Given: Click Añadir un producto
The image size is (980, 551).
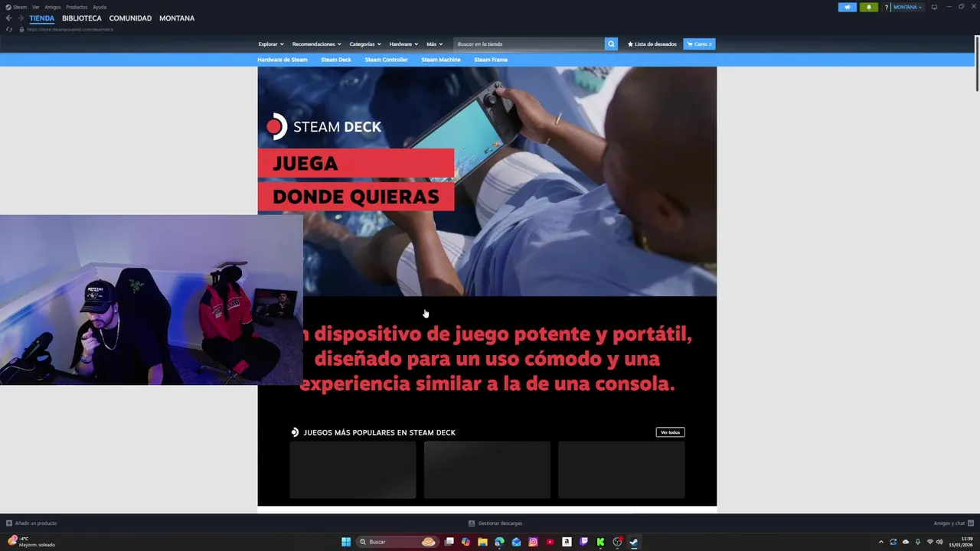Looking at the screenshot, I should click(x=31, y=523).
